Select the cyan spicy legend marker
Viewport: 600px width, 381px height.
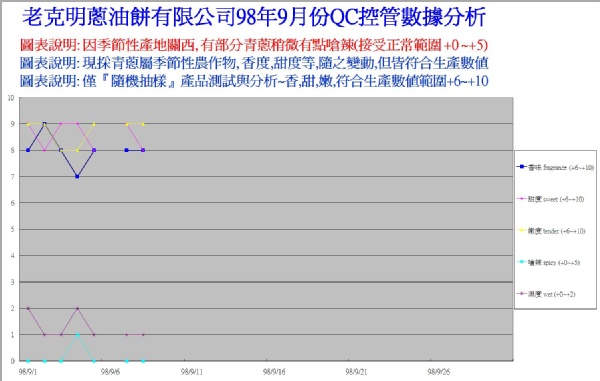point(522,262)
